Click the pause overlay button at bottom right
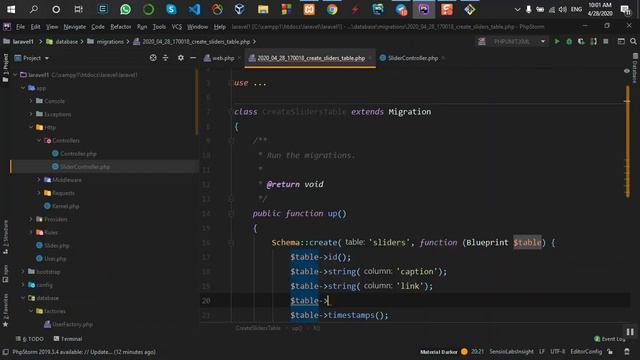Image resolution: width=640 pixels, height=360 pixels. (630, 332)
